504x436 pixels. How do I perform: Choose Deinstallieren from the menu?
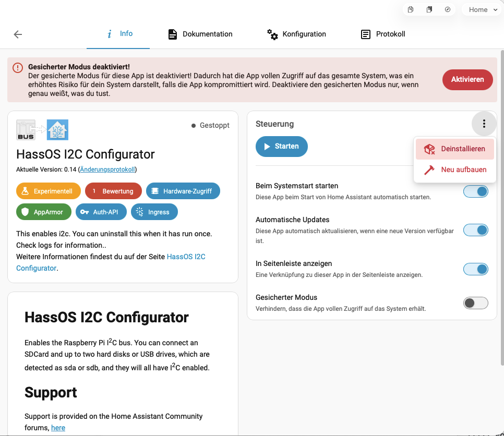tap(455, 149)
